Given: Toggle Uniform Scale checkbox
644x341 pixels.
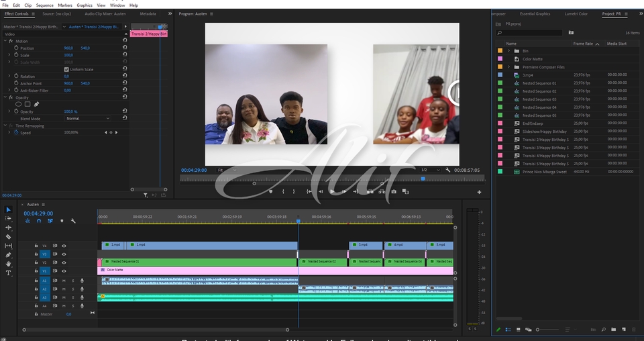Looking at the screenshot, I should point(66,69).
